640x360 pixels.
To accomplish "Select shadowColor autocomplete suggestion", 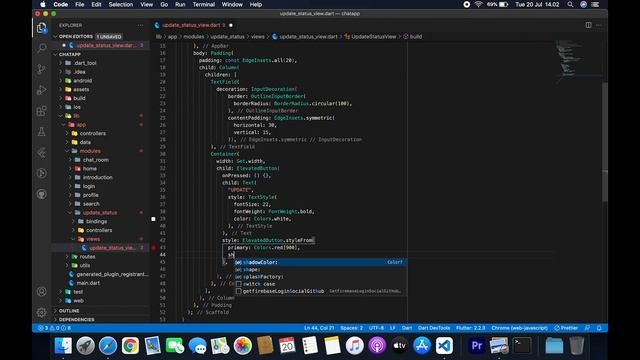I will tap(321, 262).
